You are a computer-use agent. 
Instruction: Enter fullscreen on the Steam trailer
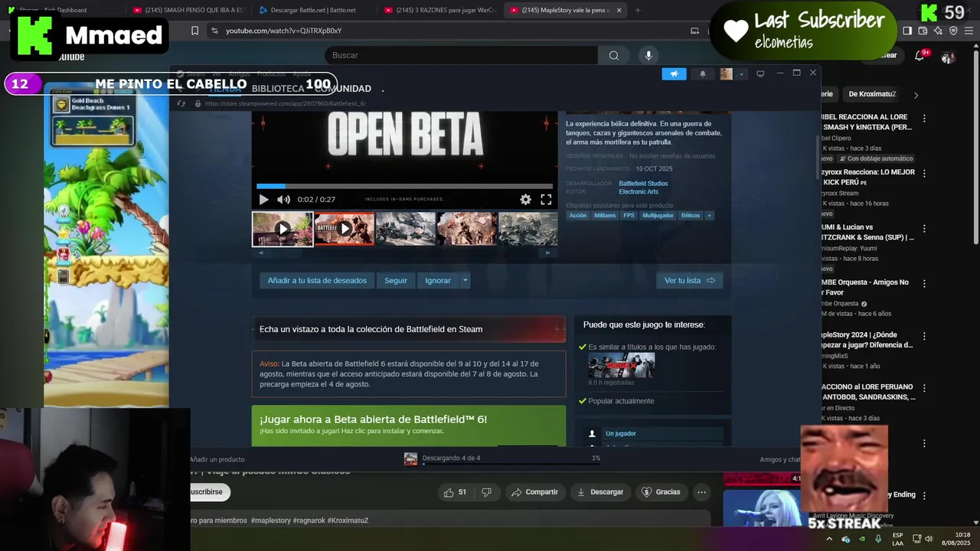546,200
